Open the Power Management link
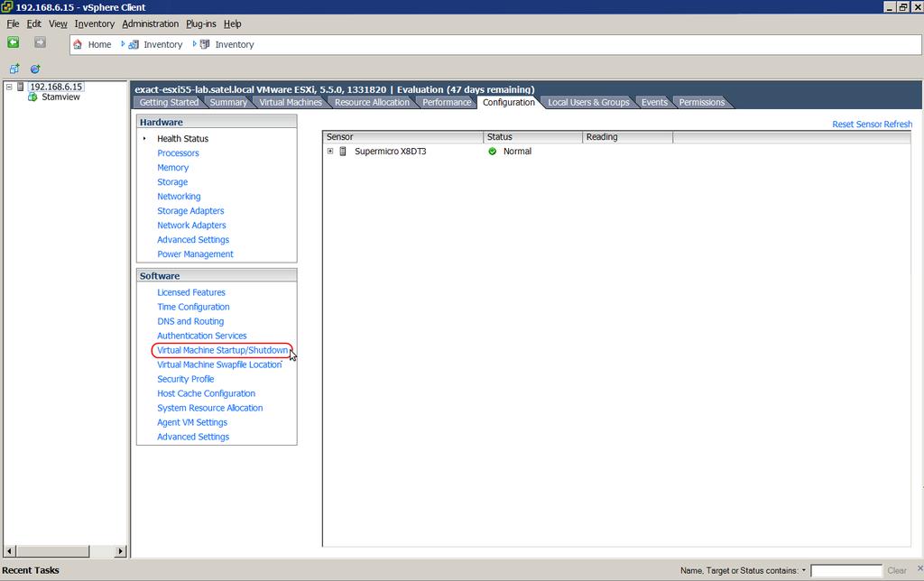Image resolution: width=924 pixels, height=581 pixels. [x=195, y=254]
